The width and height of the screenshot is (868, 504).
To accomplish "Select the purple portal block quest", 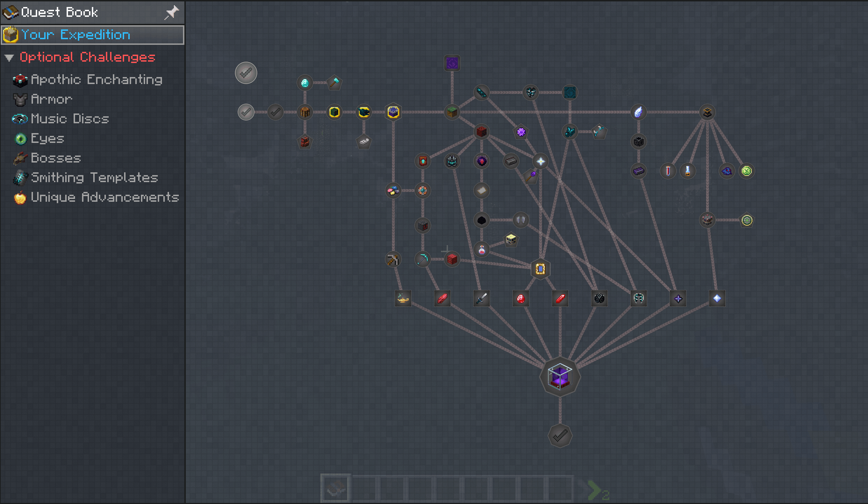I will coord(452,63).
